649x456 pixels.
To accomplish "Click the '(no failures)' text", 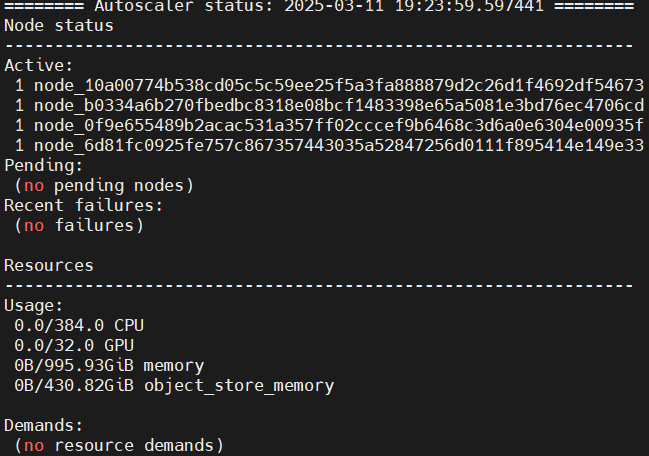I will coord(79,226).
